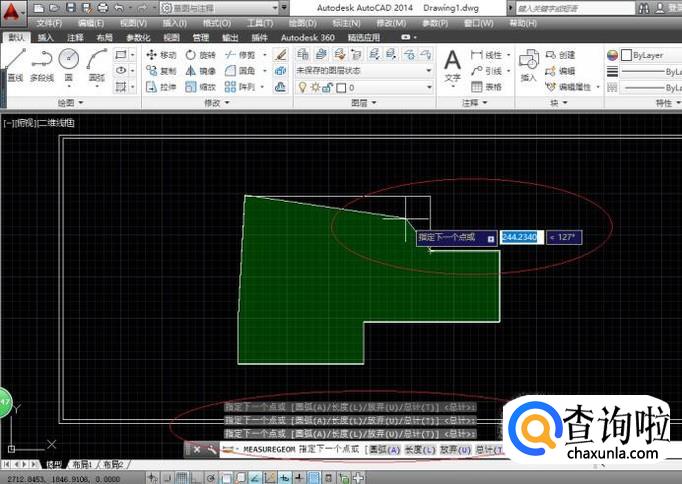Image resolution: width=682 pixels, height=484 pixels.
Task: Open the Insert (插入) ribbon tab
Action: (46, 38)
